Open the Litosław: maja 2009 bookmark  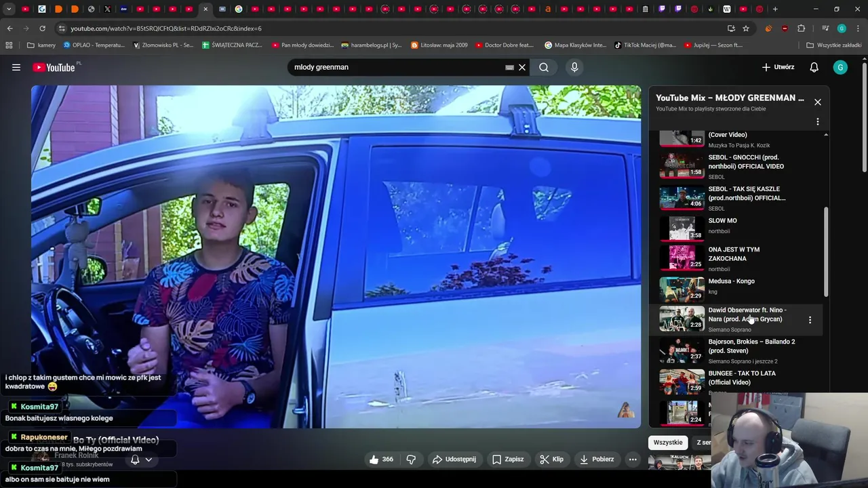(x=439, y=45)
